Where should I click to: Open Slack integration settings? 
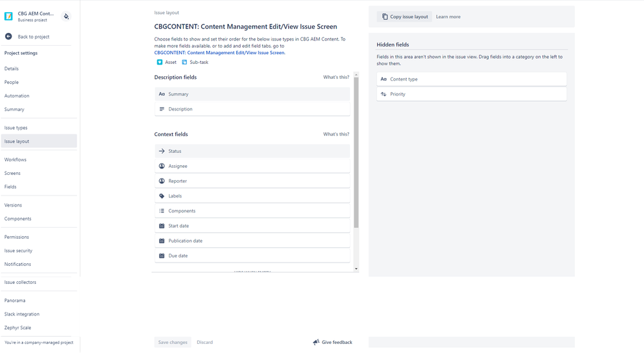[22, 314]
